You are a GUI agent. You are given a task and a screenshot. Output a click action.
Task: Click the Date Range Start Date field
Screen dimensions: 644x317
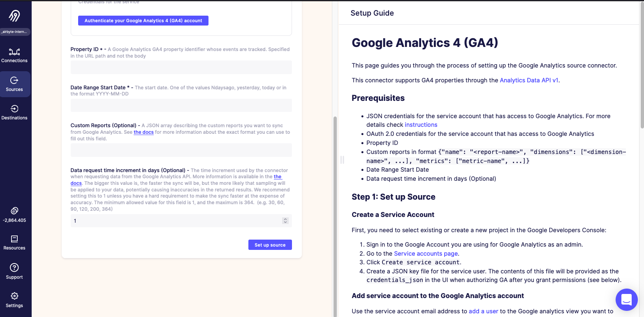(x=181, y=105)
